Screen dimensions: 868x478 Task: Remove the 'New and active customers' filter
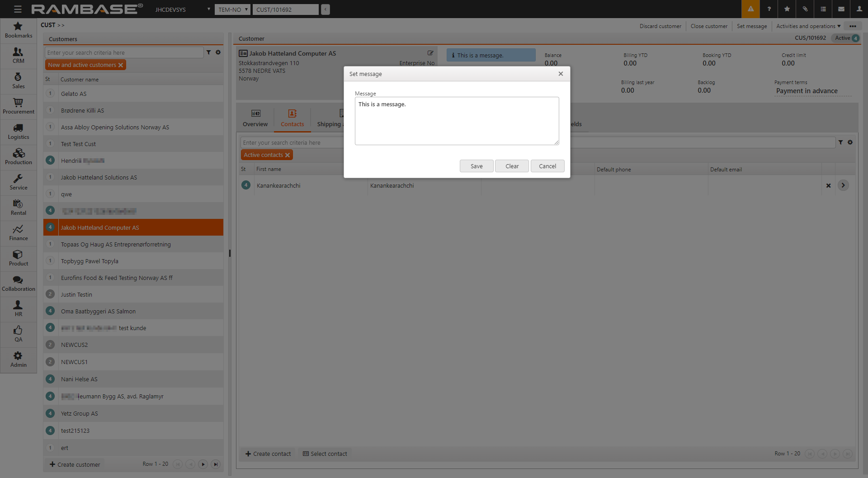coord(121,65)
